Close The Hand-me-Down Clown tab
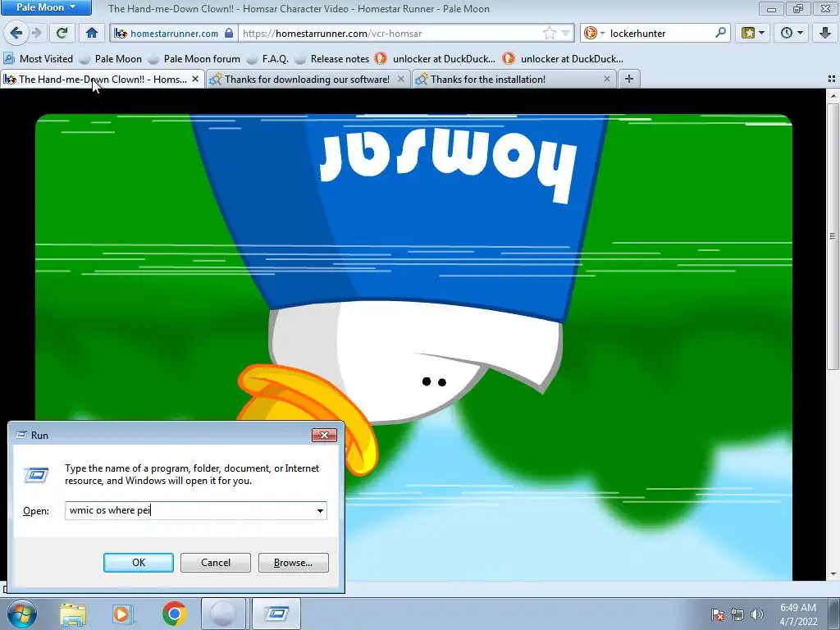The width and height of the screenshot is (840, 630). click(x=195, y=79)
